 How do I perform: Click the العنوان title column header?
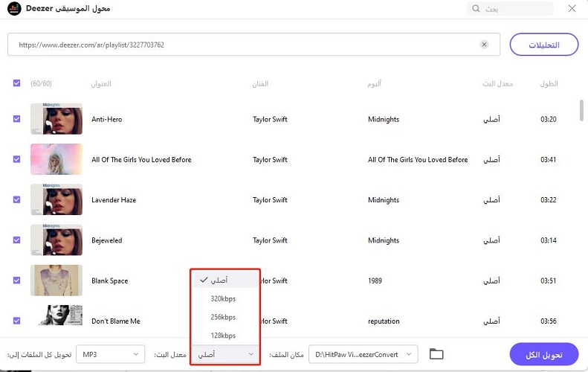101,83
